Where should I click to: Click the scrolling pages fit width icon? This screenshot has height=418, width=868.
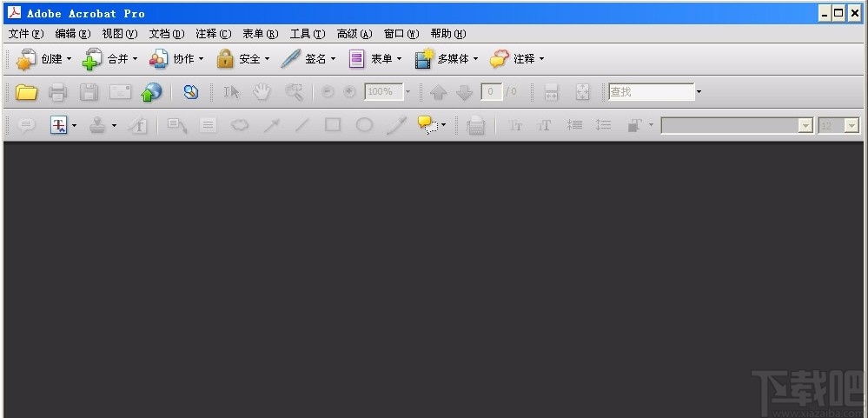[x=552, y=92]
